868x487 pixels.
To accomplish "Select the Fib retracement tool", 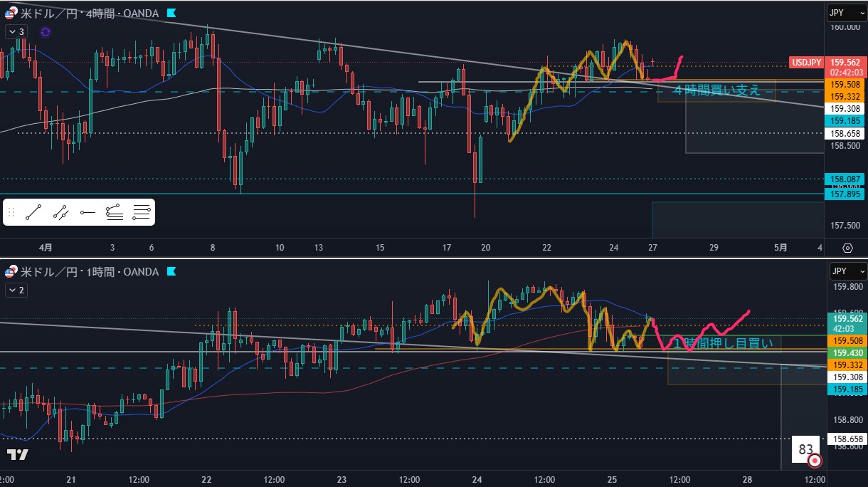I will [141, 211].
